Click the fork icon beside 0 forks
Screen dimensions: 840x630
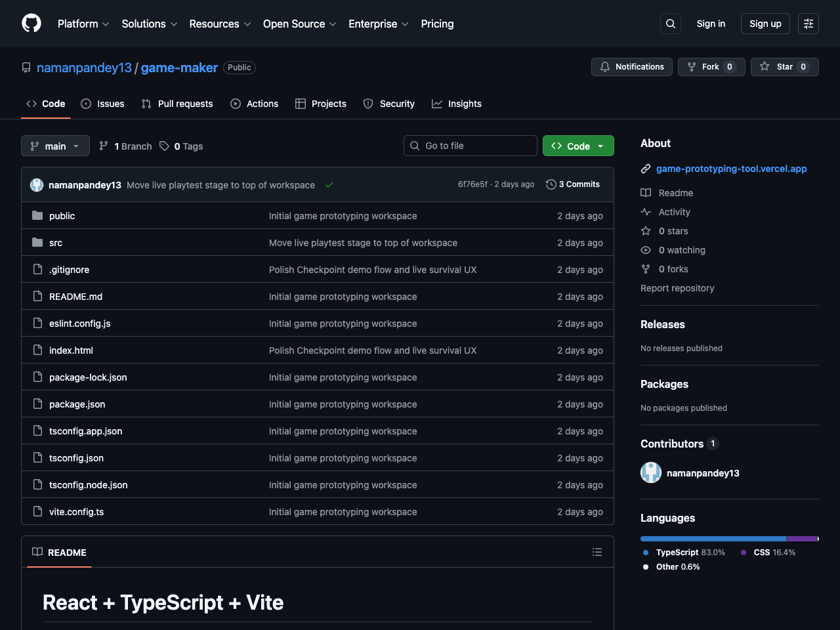point(646,269)
